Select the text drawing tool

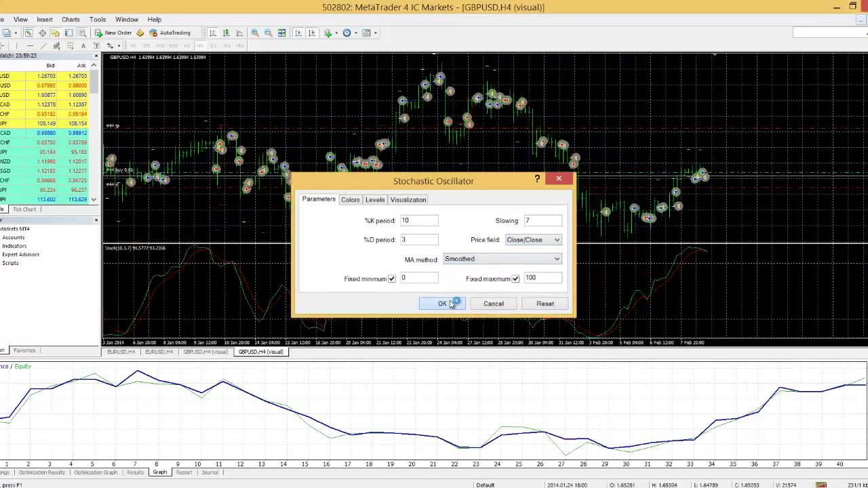coord(83,45)
